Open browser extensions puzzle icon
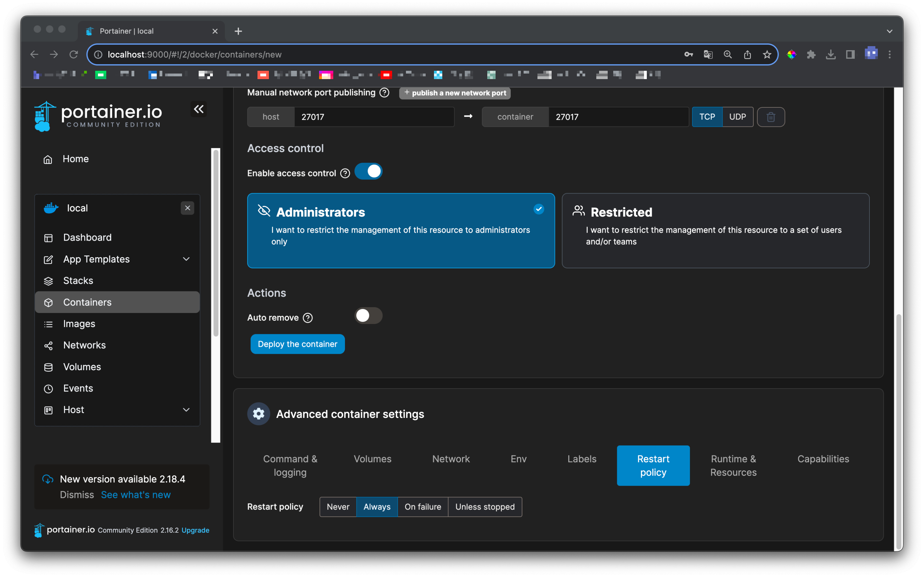Viewport: 924px width, 577px height. pyautogui.click(x=811, y=54)
